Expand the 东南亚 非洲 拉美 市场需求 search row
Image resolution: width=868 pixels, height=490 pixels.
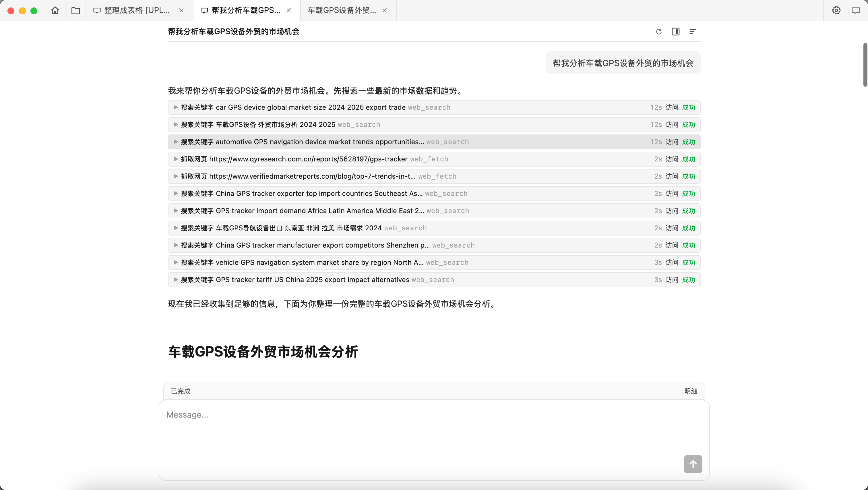tap(434, 228)
